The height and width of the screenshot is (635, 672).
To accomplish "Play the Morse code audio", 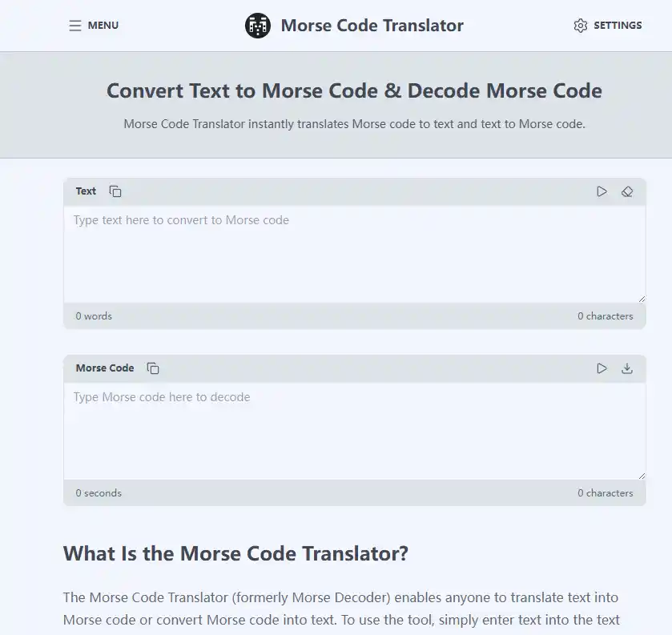I will click(602, 368).
